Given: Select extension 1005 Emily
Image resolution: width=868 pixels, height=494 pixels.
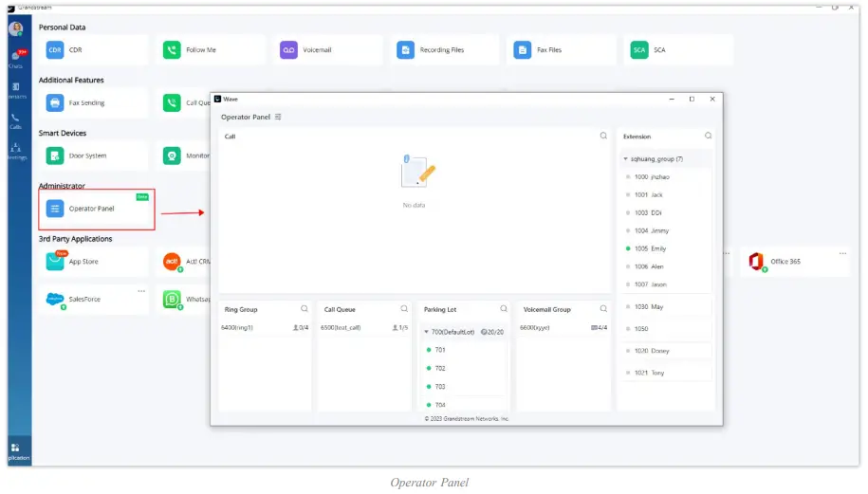Looking at the screenshot, I should click(666, 249).
